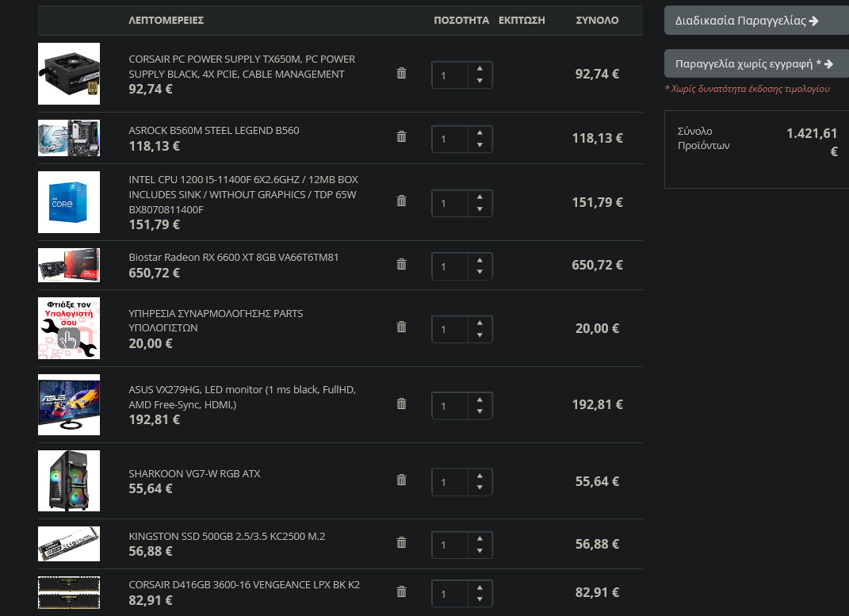849x616 pixels.
Task: Decrease Corsair Vengeance LPX quantity
Action: (x=480, y=599)
